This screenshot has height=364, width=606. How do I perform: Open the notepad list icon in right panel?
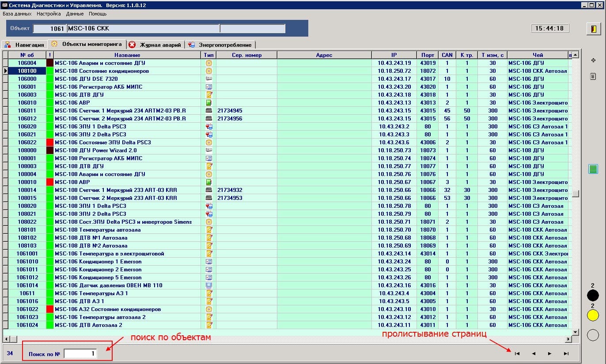(x=593, y=76)
